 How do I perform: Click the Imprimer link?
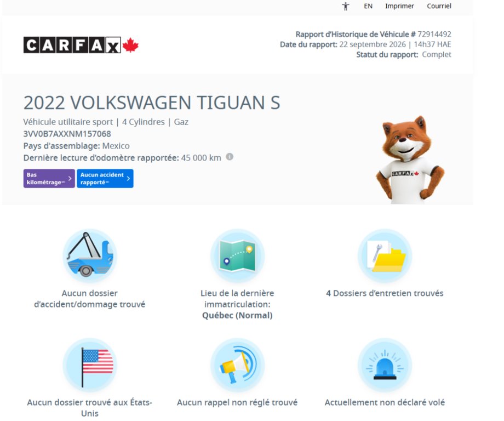pyautogui.click(x=399, y=6)
